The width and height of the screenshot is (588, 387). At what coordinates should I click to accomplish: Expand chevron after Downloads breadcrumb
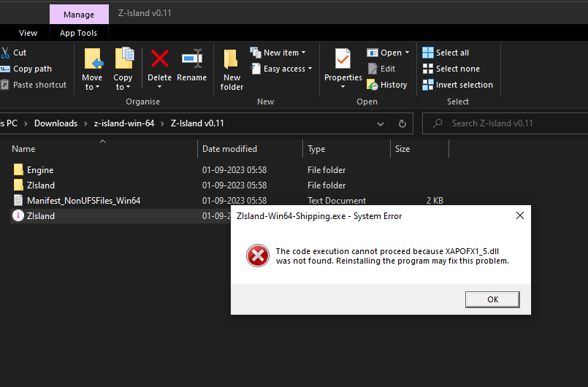[86, 123]
